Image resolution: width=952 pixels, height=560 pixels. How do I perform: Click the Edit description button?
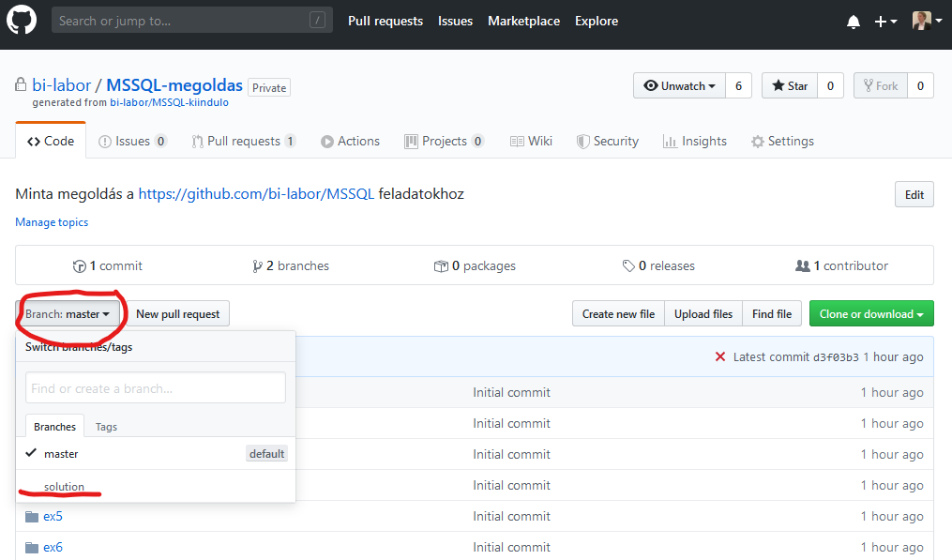tap(914, 194)
